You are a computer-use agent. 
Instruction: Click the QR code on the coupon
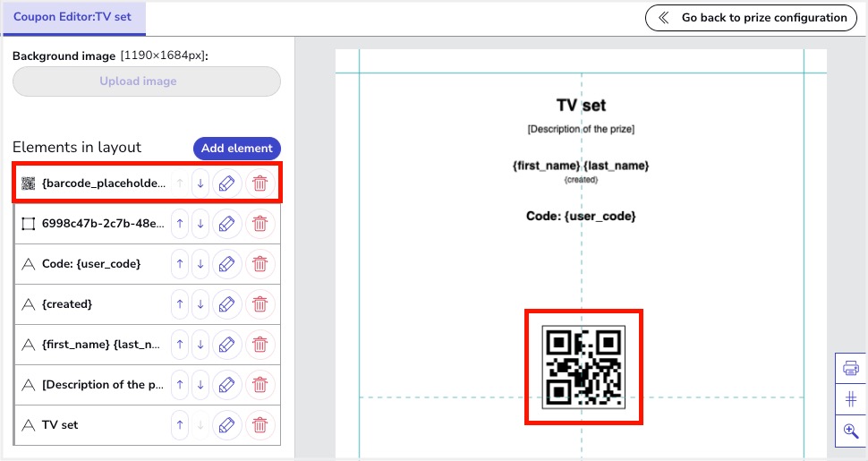tap(583, 367)
